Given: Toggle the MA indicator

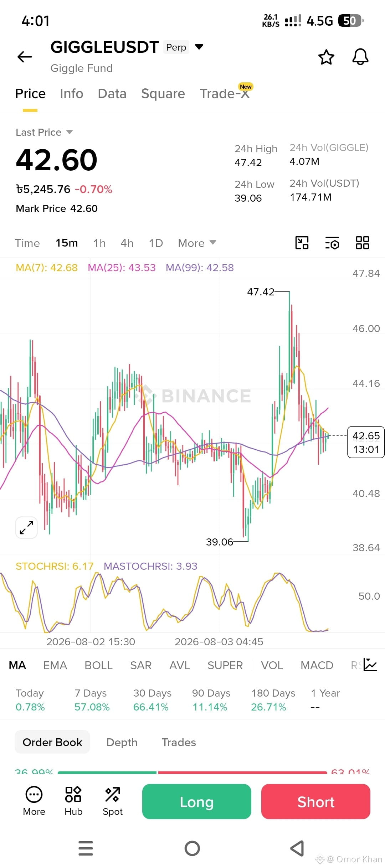Looking at the screenshot, I should [17, 665].
